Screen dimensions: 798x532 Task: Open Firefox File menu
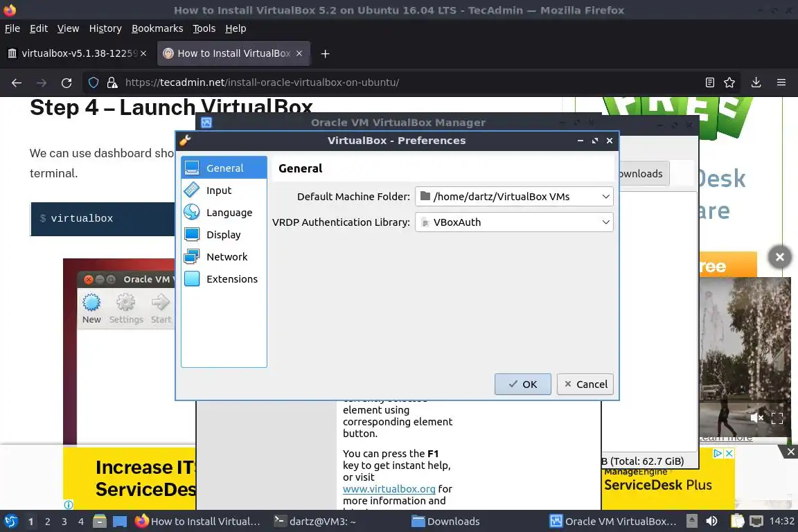click(12, 28)
